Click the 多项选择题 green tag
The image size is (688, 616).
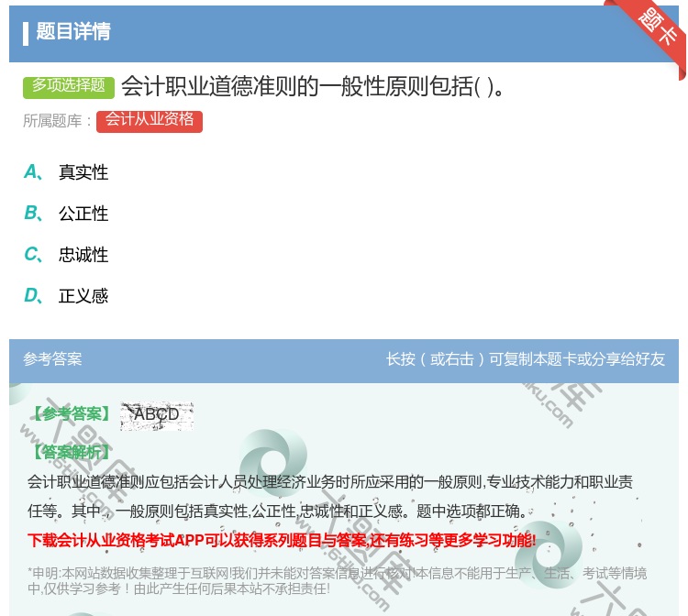pyautogui.click(x=69, y=86)
